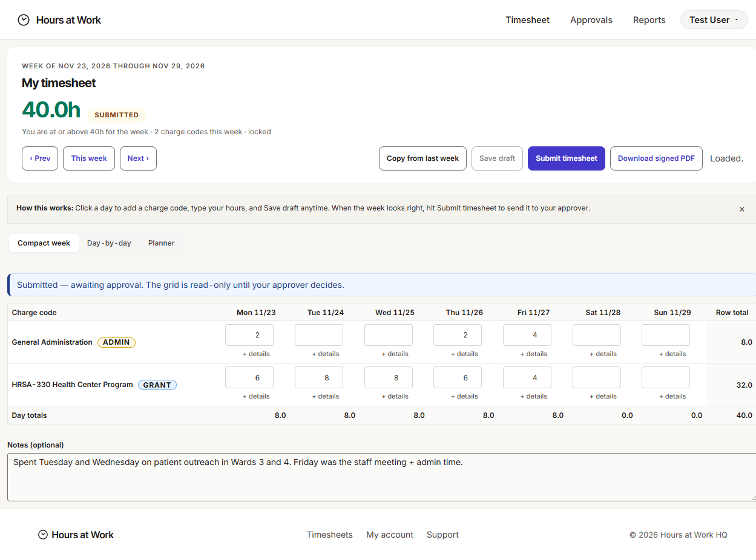Screen dimensions: 756x560
Task: Open the Reports navigation item
Action: [649, 20]
